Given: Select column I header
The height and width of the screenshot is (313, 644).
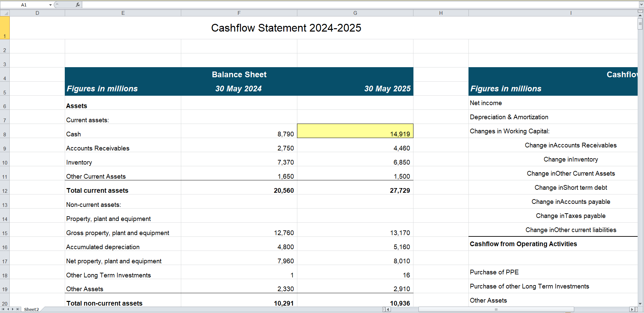Looking at the screenshot, I should coord(553,13).
